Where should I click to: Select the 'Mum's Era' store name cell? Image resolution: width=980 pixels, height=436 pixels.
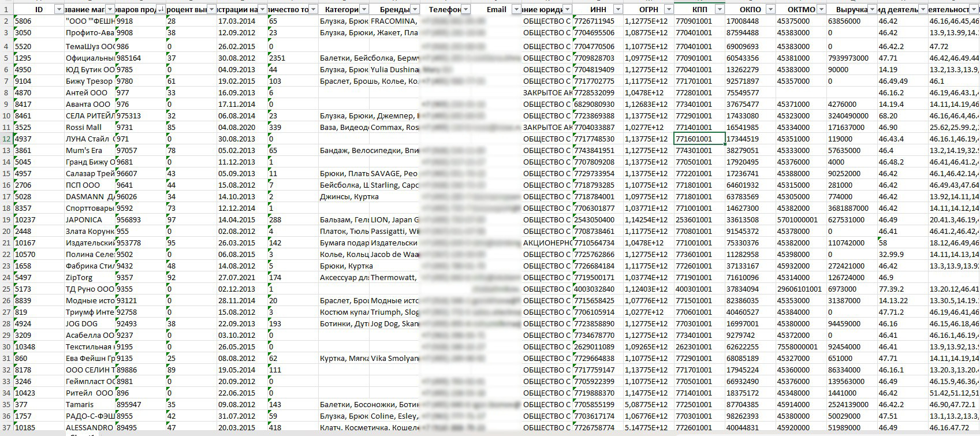(90, 150)
